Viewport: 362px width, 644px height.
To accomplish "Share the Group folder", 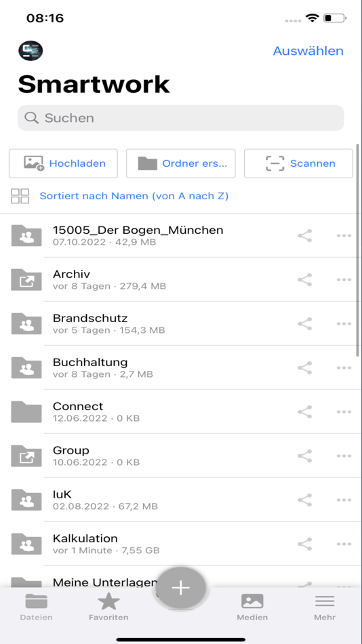I will click(x=304, y=456).
